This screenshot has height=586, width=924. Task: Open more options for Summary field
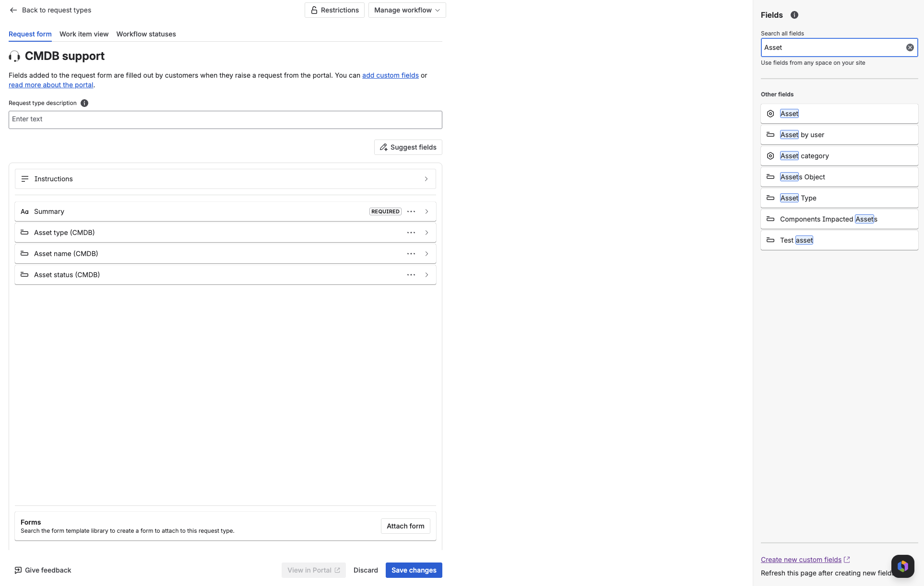pos(411,211)
